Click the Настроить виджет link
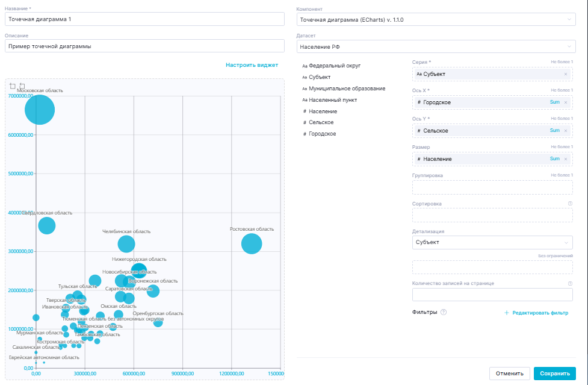This screenshot has height=385, width=588. point(252,65)
